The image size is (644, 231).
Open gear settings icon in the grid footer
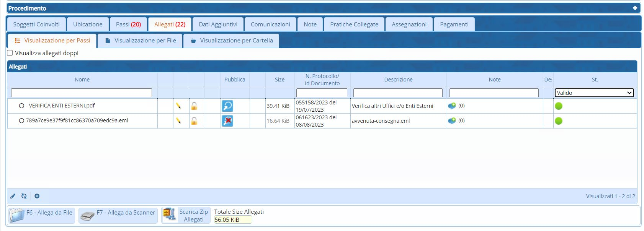[x=37, y=196]
